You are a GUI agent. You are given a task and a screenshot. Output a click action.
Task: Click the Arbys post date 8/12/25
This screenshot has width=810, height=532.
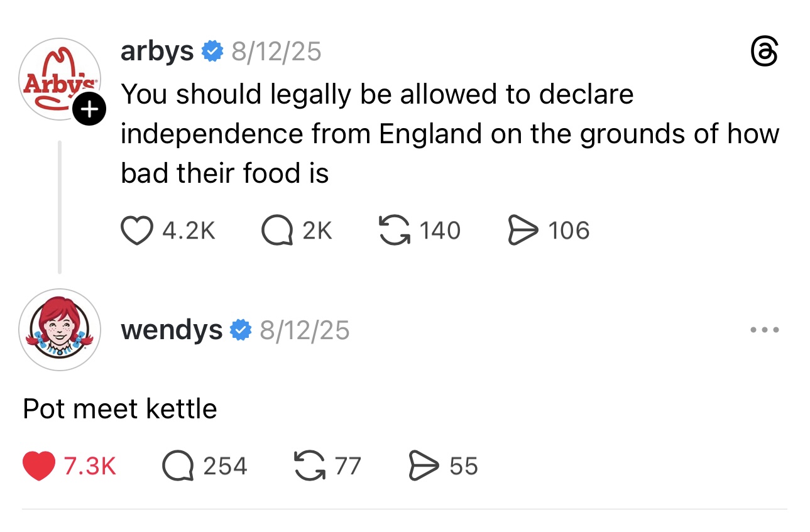click(x=276, y=52)
